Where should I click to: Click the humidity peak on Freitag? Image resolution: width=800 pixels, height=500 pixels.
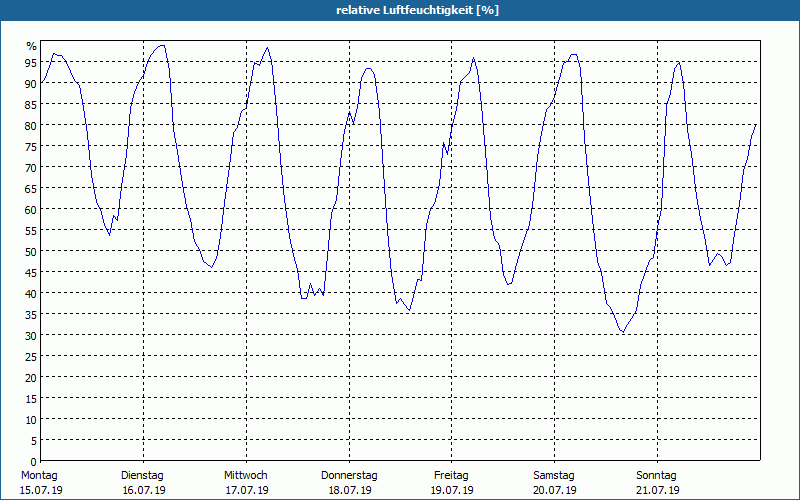pos(473,58)
